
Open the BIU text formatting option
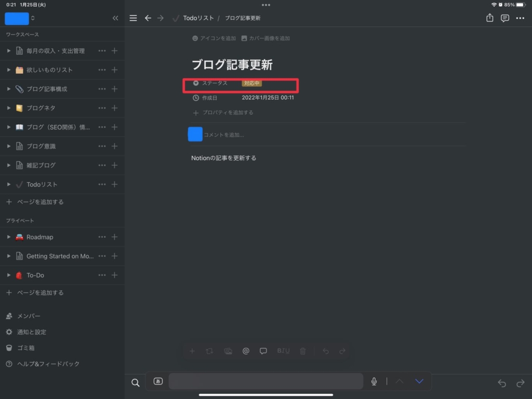pyautogui.click(x=283, y=351)
